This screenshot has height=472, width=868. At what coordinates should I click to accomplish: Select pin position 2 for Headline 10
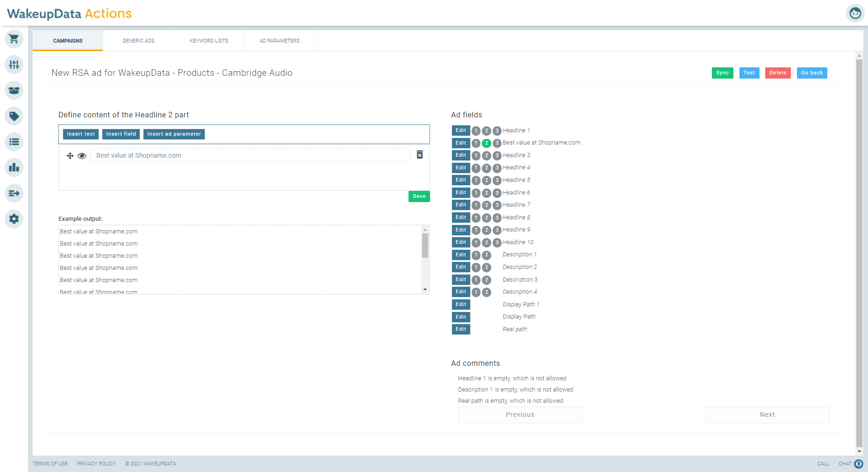pyautogui.click(x=487, y=242)
